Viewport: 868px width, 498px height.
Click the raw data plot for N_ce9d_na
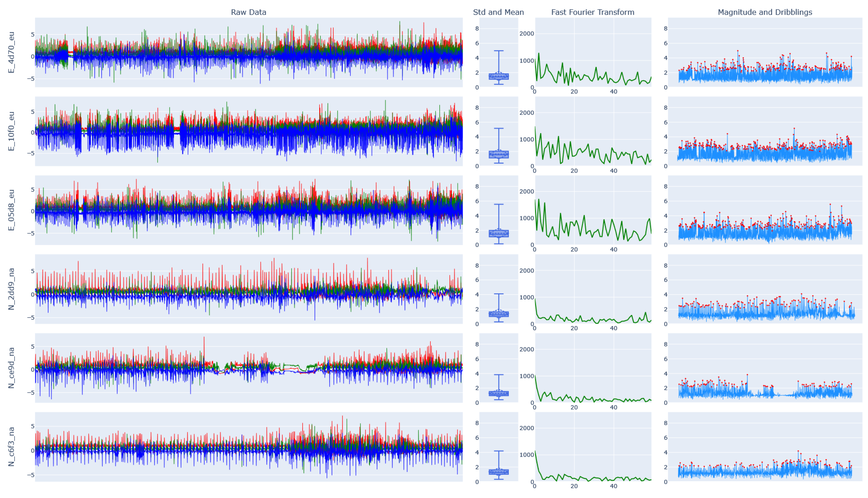(x=248, y=368)
